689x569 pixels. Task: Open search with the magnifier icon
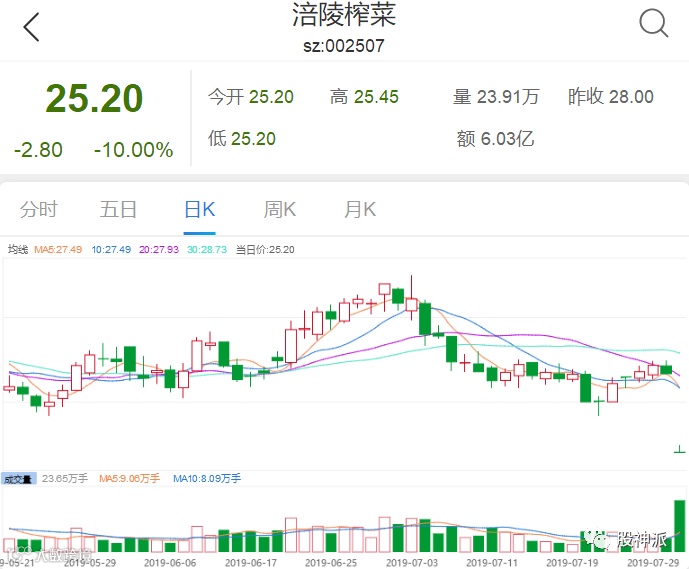point(653,24)
